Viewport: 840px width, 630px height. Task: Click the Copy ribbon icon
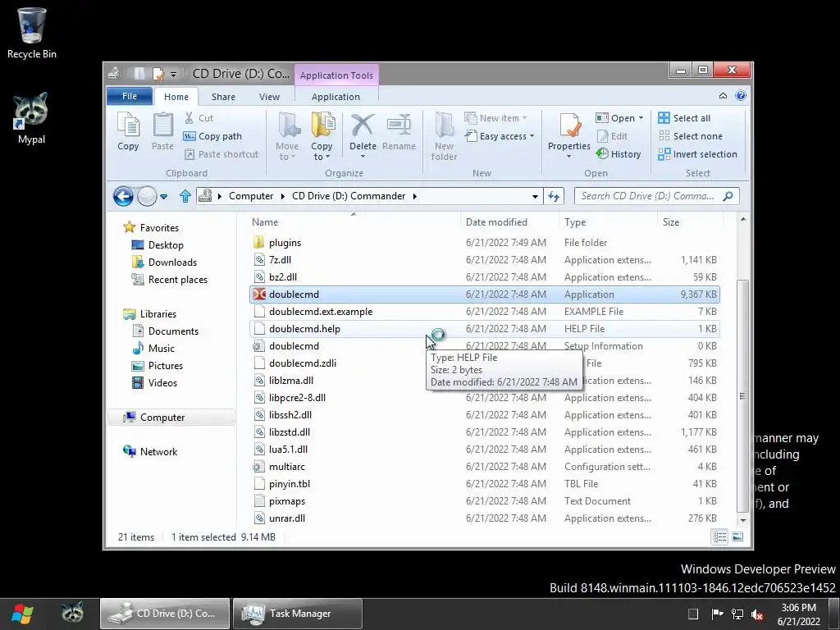pyautogui.click(x=128, y=131)
